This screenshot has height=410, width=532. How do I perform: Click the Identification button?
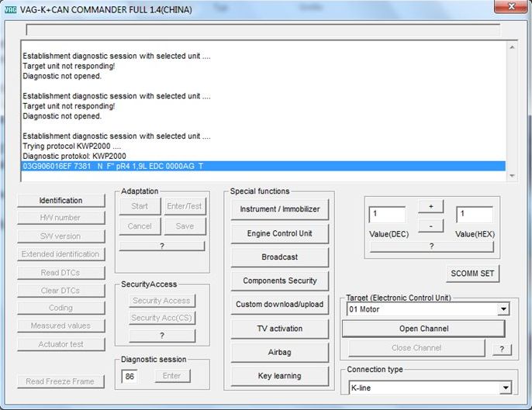tap(61, 201)
